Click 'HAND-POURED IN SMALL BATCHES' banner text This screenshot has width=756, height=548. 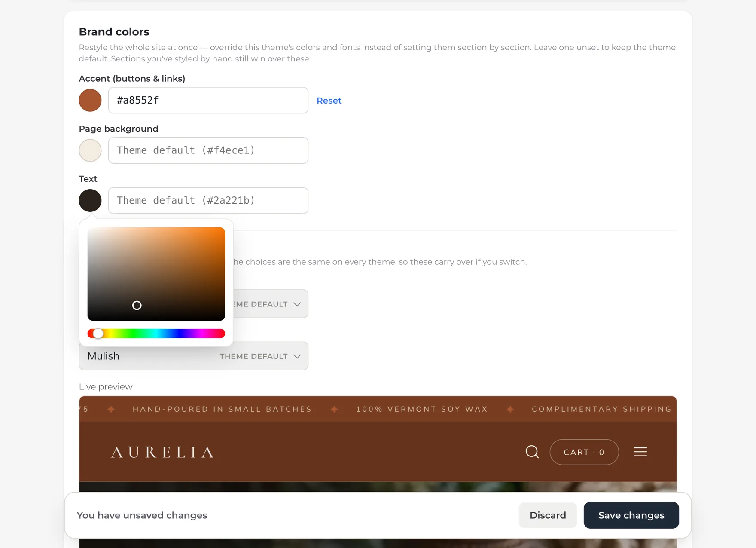tap(222, 409)
